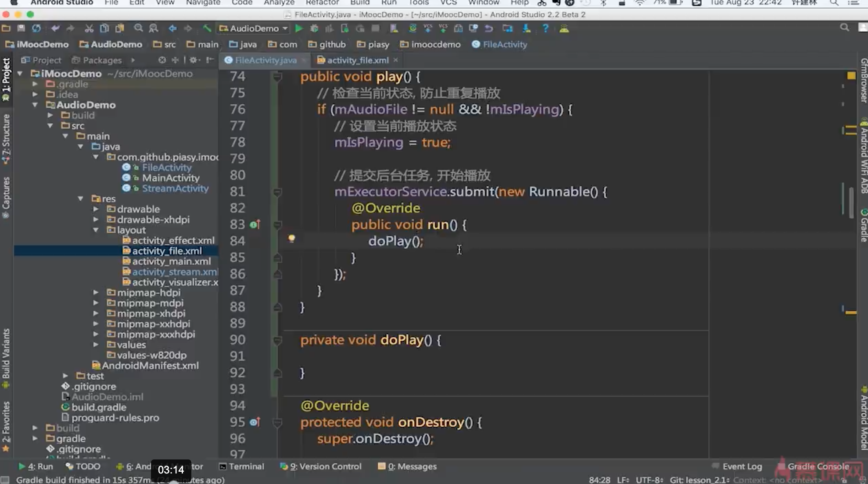This screenshot has height=484, width=868.
Task: Open the AudioDemo run configuration dropdown
Action: click(x=254, y=28)
